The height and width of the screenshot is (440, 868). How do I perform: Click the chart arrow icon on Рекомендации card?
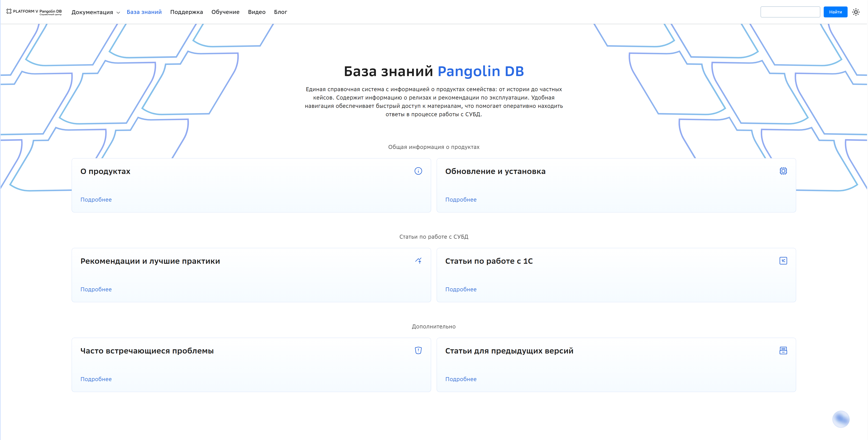(x=418, y=261)
